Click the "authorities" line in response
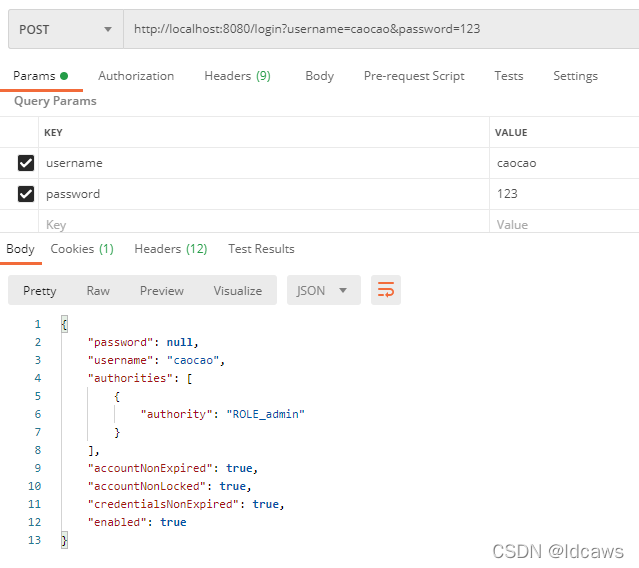639x568 pixels. pyautogui.click(x=140, y=378)
